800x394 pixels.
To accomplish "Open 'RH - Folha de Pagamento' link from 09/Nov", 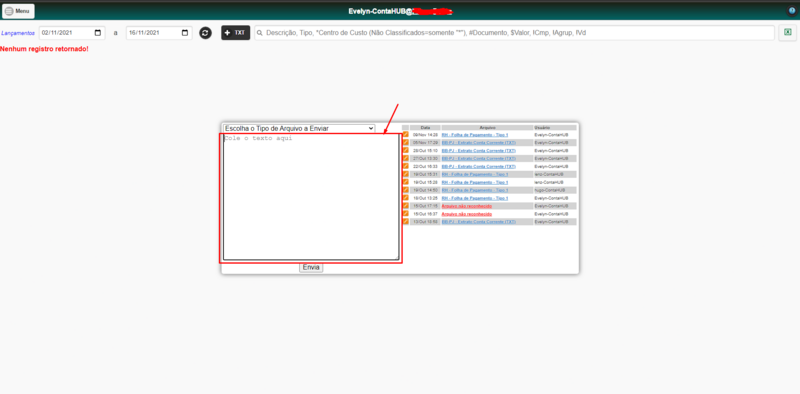I will (x=474, y=135).
